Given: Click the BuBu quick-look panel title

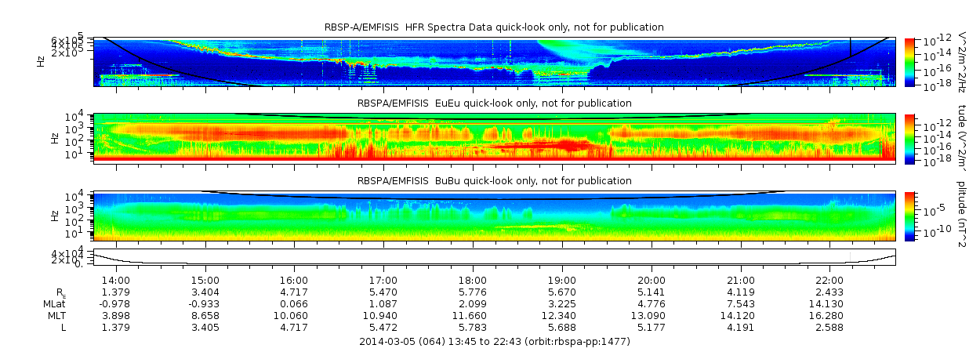Looking at the screenshot, I should (x=494, y=180).
